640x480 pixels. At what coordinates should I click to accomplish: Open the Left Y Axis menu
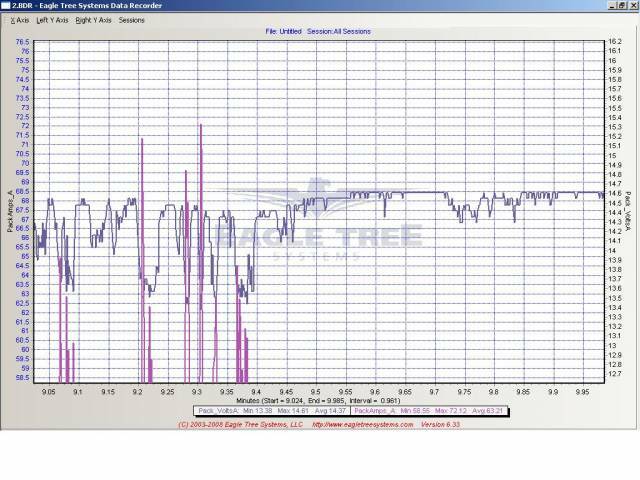(x=52, y=20)
